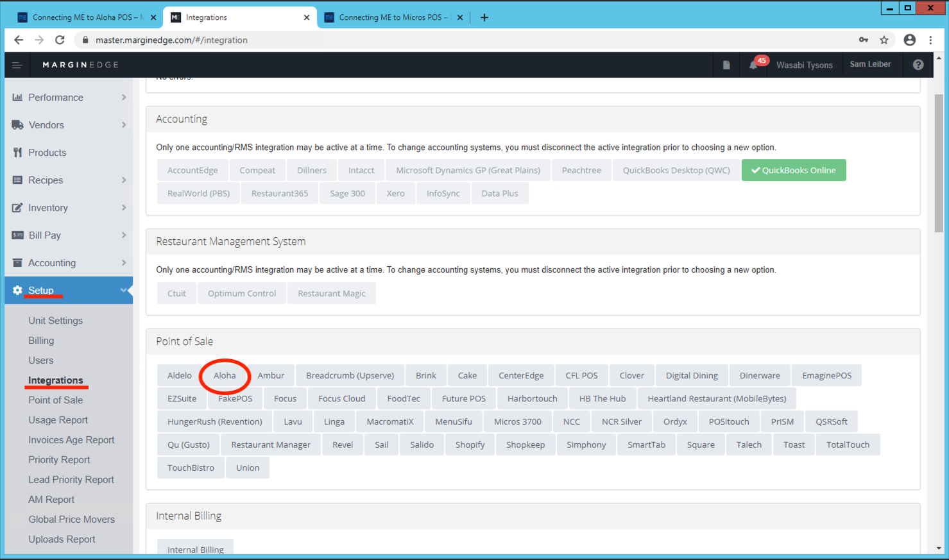
Task: Toggle the active QuickBooks Online integration
Action: (793, 170)
